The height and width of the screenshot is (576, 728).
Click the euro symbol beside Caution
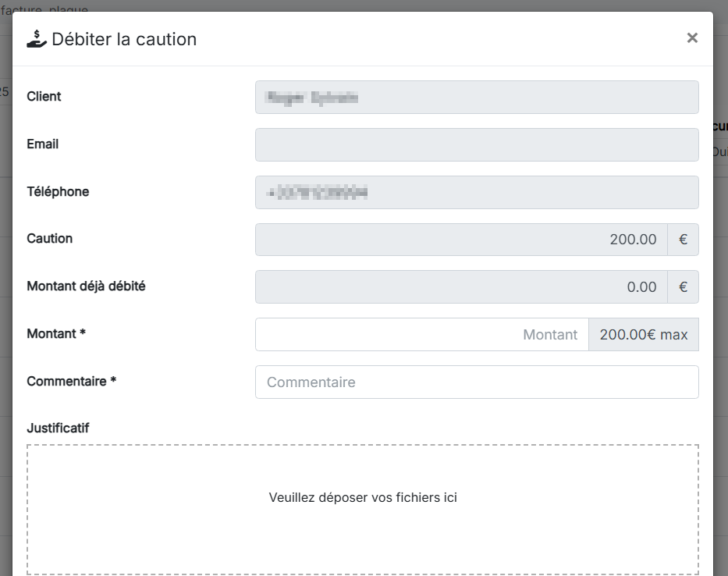click(683, 240)
